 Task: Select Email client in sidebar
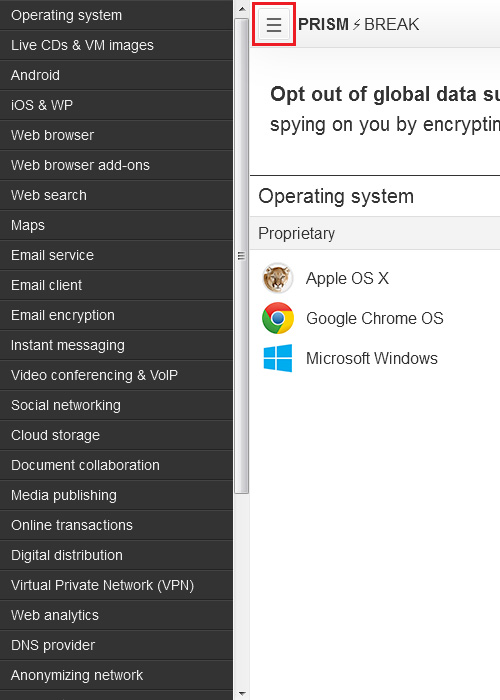(116, 285)
